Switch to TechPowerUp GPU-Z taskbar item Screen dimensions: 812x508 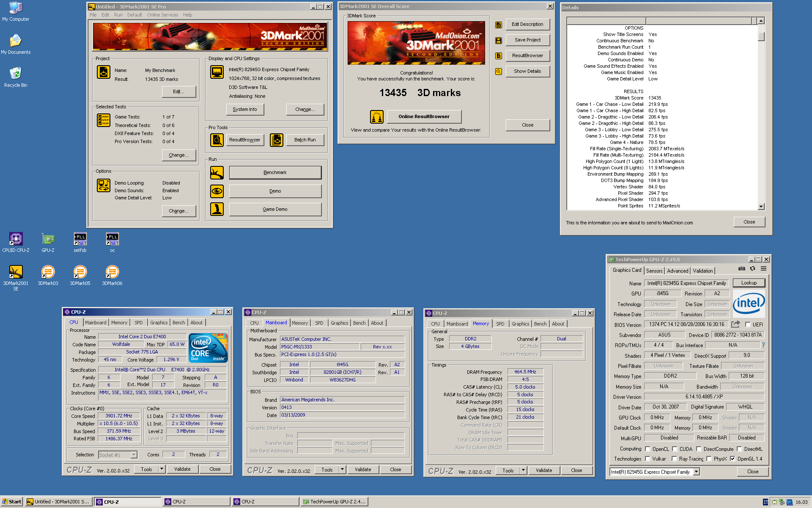pyautogui.click(x=335, y=502)
